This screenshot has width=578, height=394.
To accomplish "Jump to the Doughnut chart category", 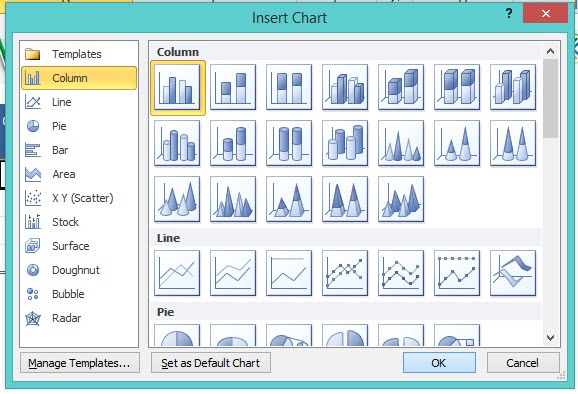I will click(79, 270).
